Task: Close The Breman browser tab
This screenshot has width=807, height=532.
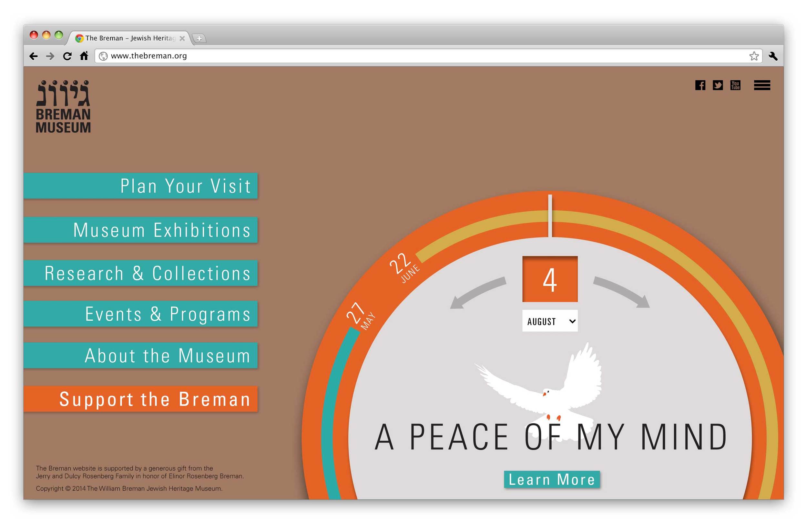Action: pyautogui.click(x=182, y=38)
